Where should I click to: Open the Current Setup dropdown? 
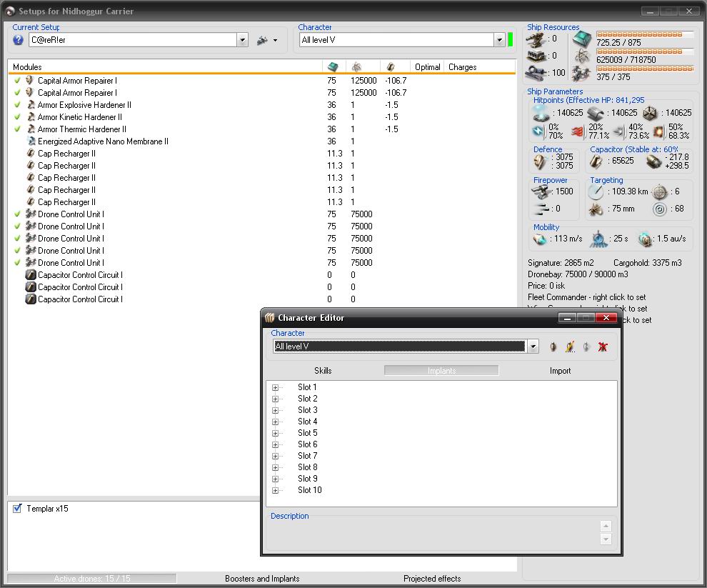coord(243,40)
